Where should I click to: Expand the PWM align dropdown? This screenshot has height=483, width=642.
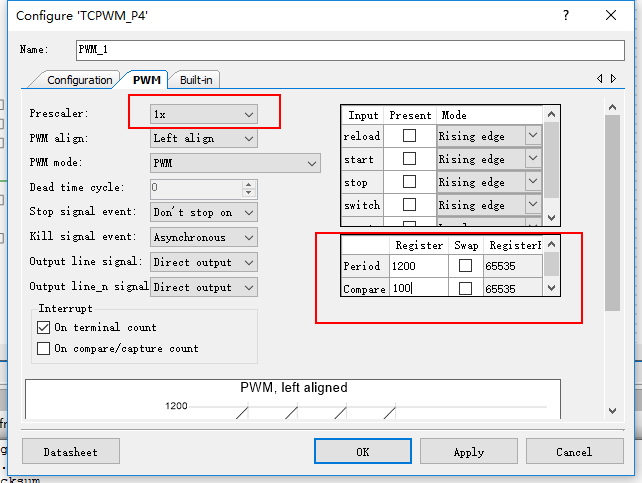[203, 138]
